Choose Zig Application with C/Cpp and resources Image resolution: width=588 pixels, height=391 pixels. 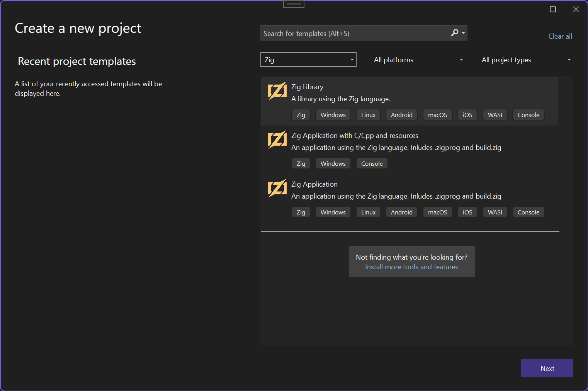point(355,136)
